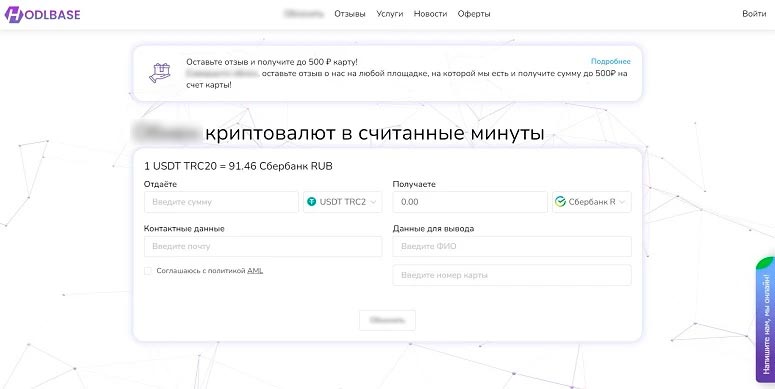This screenshot has height=389, width=775.
Task: Focus the Получаете 0.00 amount field
Action: [x=470, y=202]
